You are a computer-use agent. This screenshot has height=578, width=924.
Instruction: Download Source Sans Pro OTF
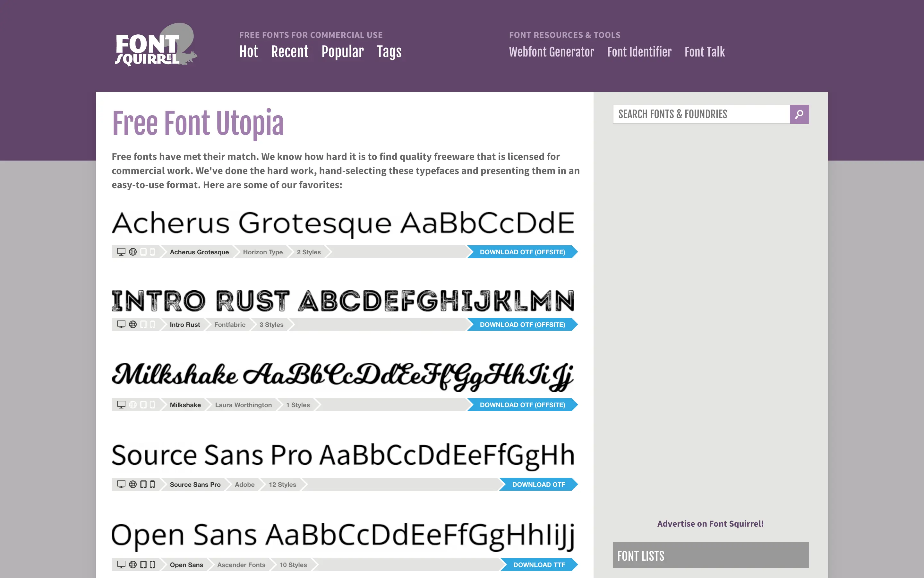[x=538, y=484]
